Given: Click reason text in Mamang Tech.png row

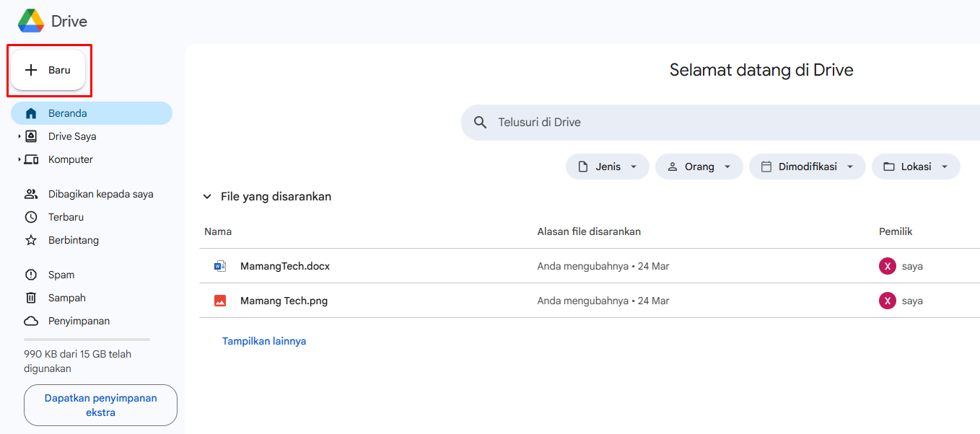Looking at the screenshot, I should 603,301.
